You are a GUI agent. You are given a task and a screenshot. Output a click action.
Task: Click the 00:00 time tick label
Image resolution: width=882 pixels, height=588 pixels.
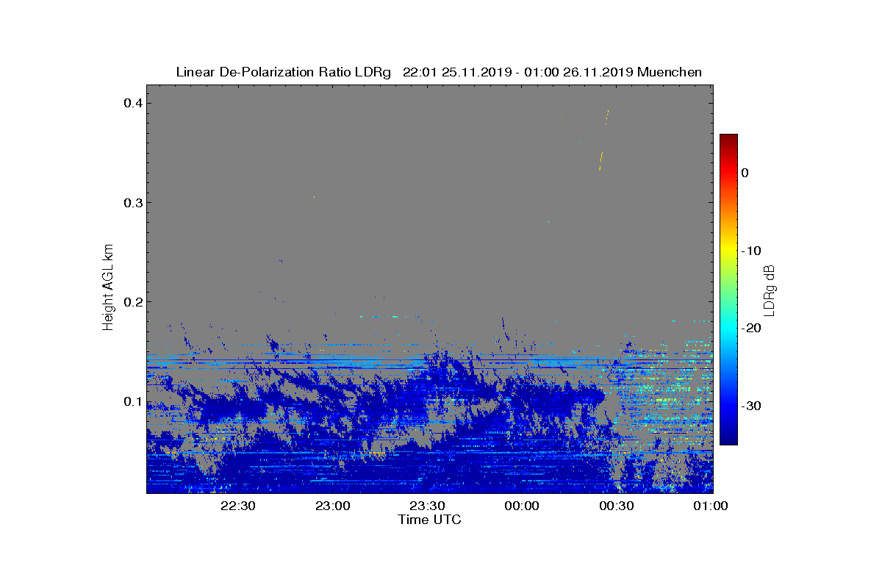[x=523, y=506]
